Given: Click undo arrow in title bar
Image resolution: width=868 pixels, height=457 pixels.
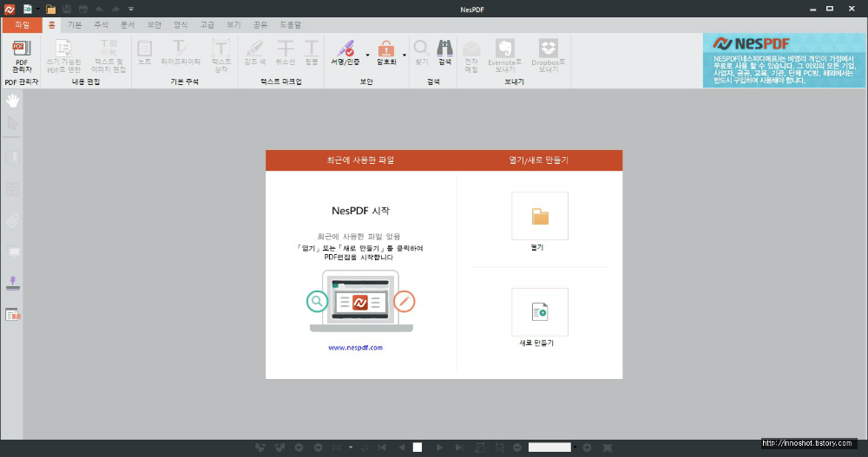Looking at the screenshot, I should pos(99,9).
